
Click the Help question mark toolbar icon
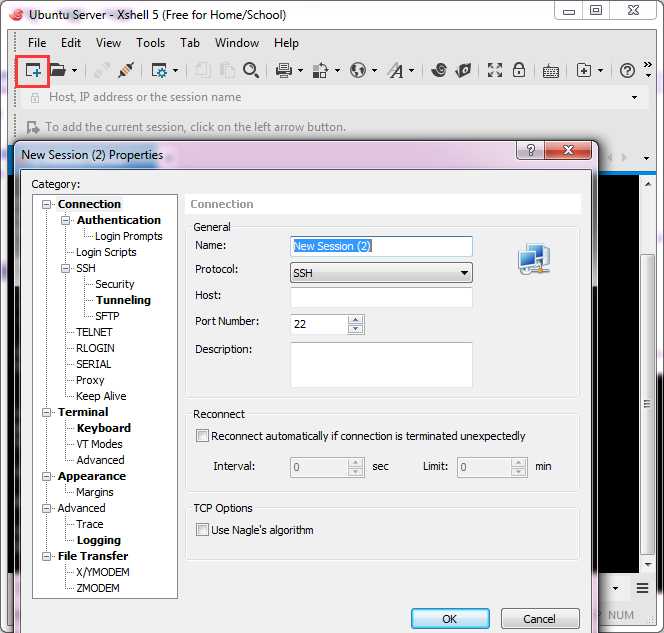coord(627,70)
